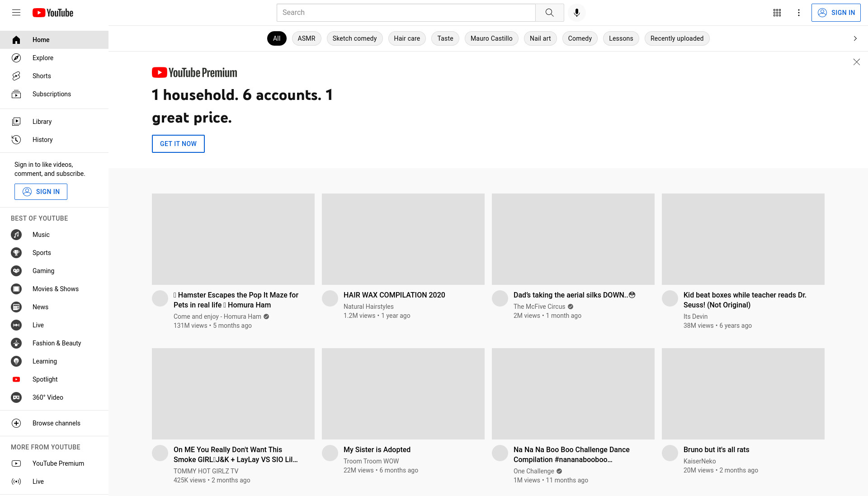The width and height of the screenshot is (868, 496).
Task: Open the Kid beat boxes video thumbnail
Action: [x=743, y=239]
